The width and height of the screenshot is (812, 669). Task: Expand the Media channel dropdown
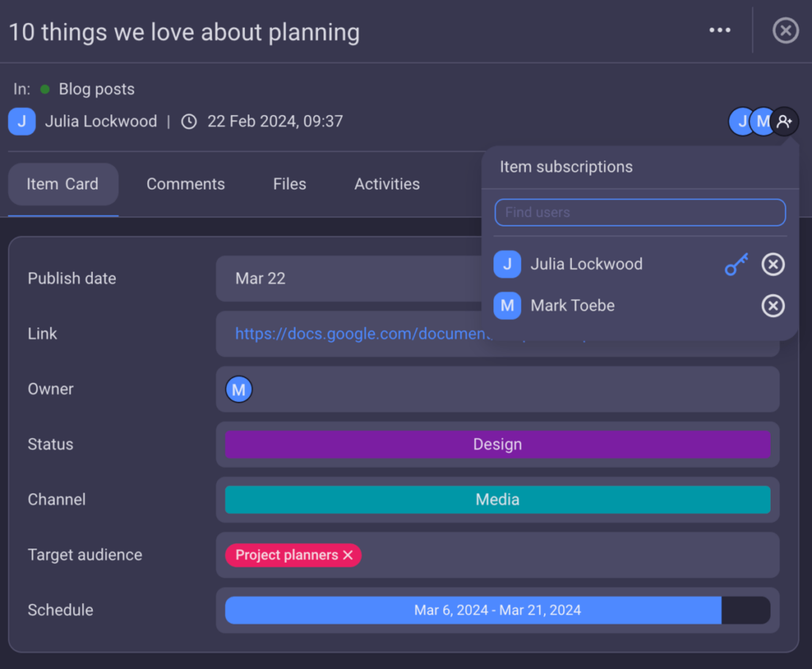pos(497,500)
